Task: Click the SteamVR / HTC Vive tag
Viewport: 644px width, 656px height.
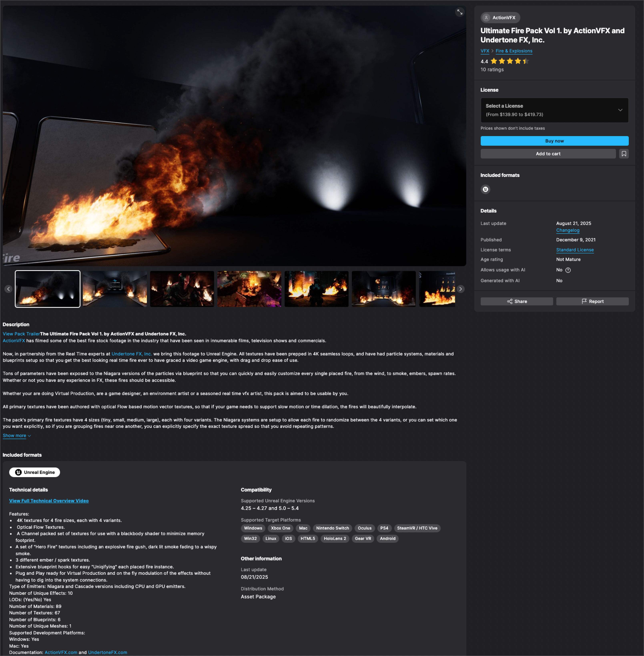Action: [x=417, y=528]
